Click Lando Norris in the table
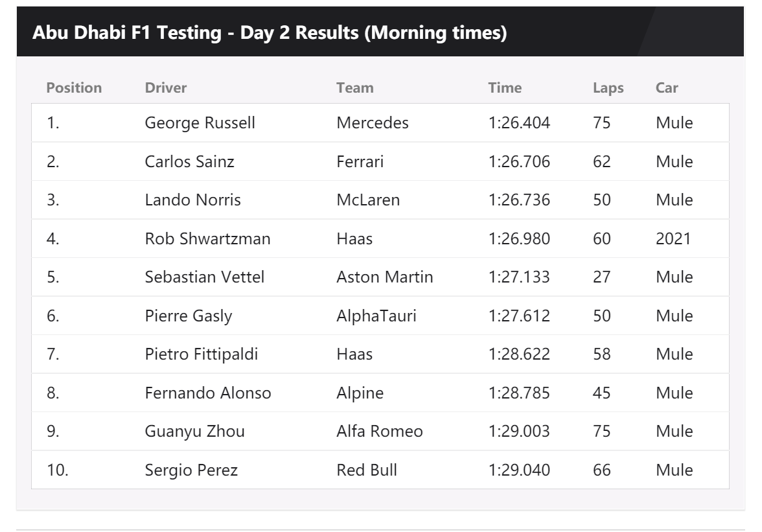The height and width of the screenshot is (532, 762). coord(192,200)
